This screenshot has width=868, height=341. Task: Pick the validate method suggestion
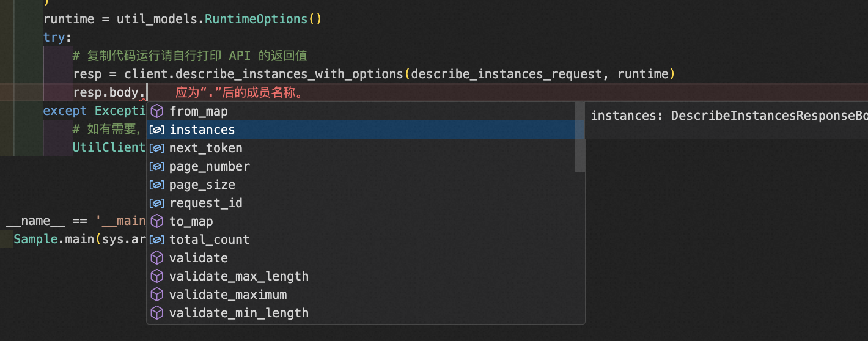click(x=198, y=258)
